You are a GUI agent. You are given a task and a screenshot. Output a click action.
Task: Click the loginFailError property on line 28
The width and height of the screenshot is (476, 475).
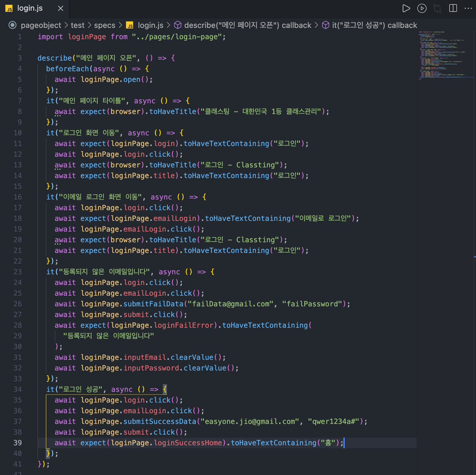pos(184,325)
